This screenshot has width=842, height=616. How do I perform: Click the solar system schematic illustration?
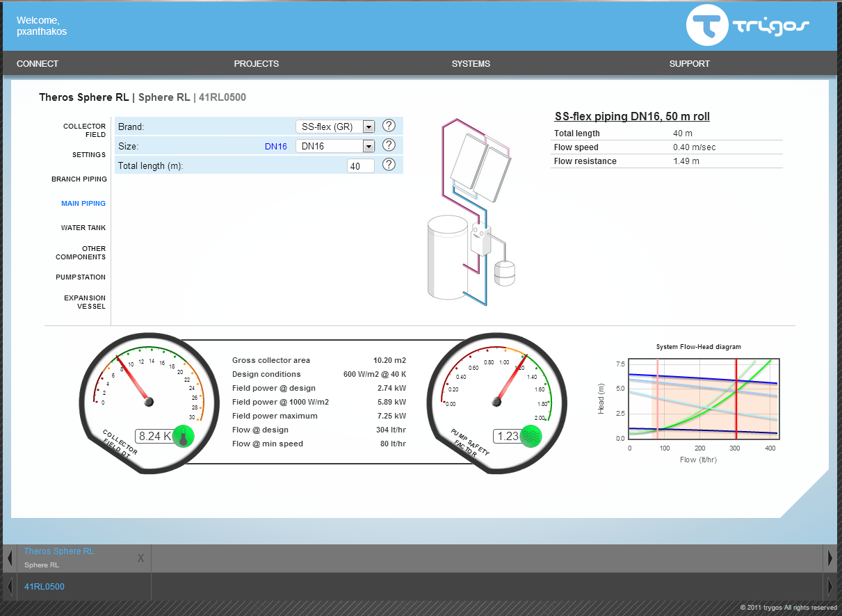pos(473,211)
